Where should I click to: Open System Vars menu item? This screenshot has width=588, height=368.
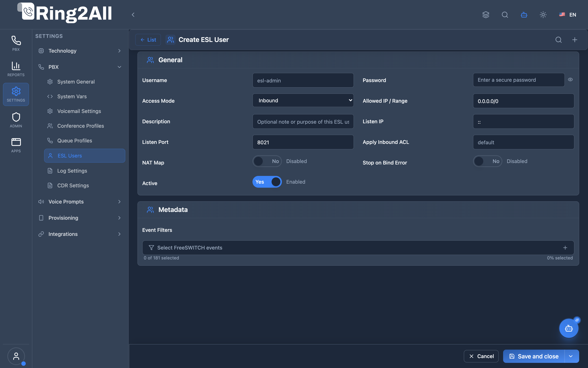coord(85,96)
